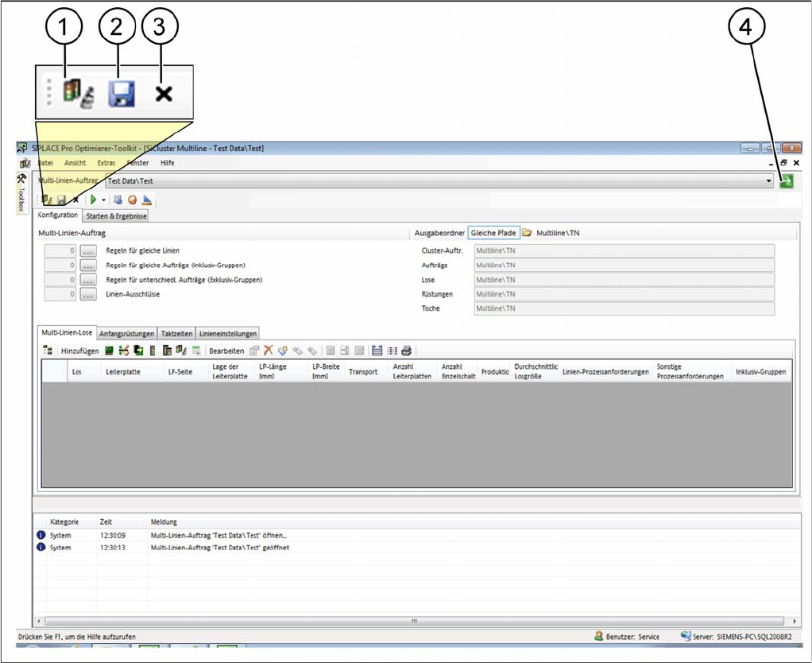This screenshot has height=663, width=812.
Task: Switch to the Starten & Ergebnisse tab
Action: pyautogui.click(x=116, y=215)
